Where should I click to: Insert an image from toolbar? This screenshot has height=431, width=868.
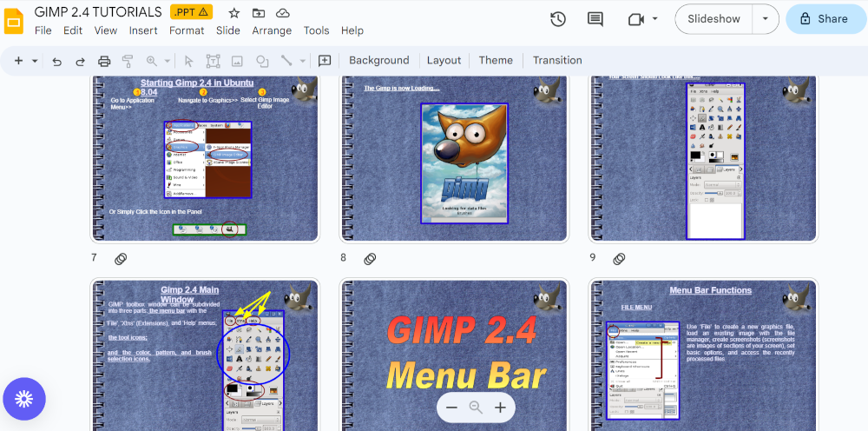(x=237, y=61)
